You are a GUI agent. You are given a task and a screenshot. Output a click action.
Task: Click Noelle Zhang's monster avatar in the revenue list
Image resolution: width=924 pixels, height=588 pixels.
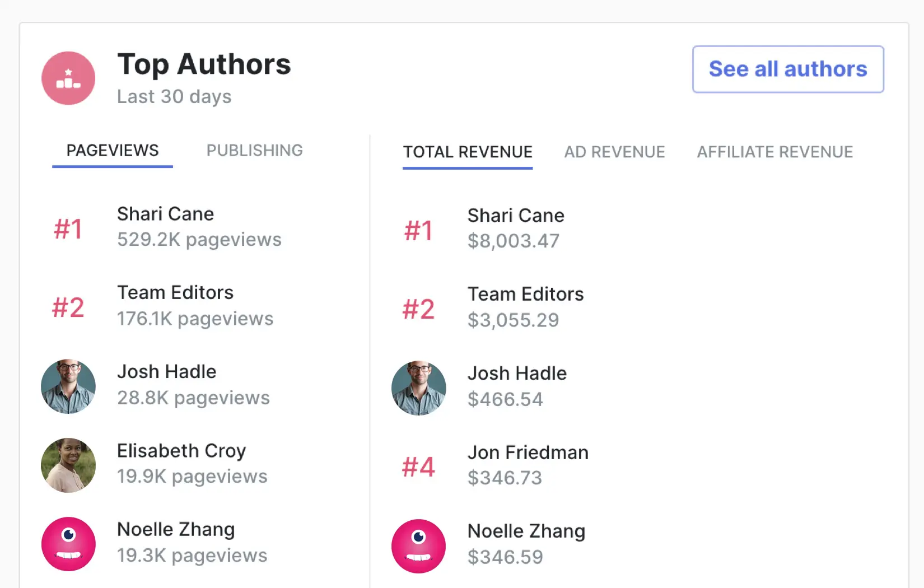(x=418, y=546)
